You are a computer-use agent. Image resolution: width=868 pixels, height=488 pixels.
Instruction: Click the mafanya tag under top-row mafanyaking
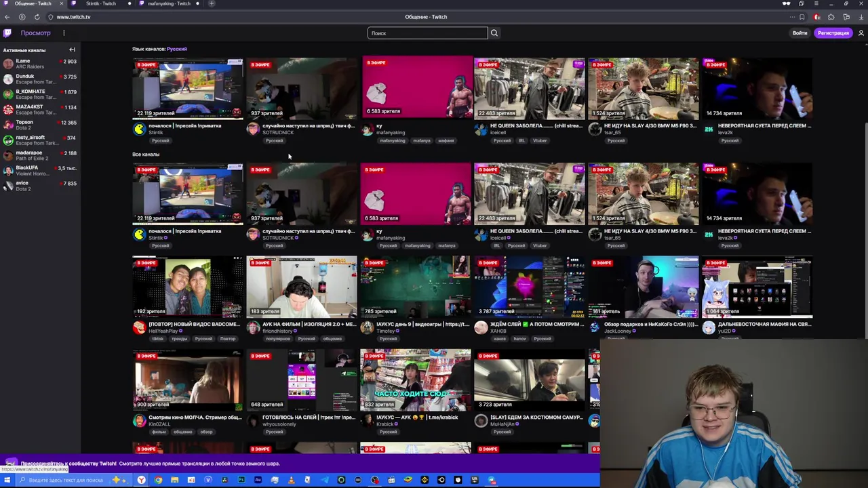click(x=422, y=140)
